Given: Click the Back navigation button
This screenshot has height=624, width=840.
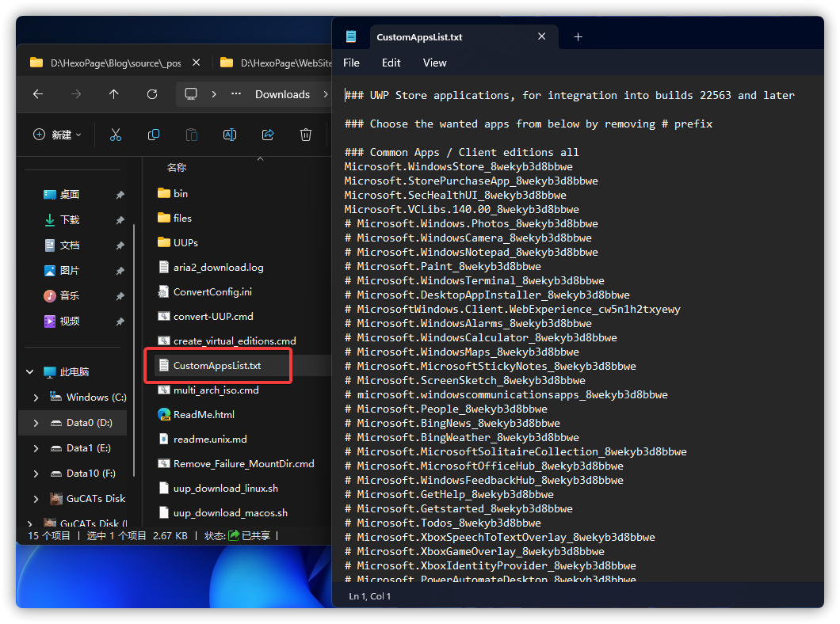Looking at the screenshot, I should pyautogui.click(x=37, y=93).
